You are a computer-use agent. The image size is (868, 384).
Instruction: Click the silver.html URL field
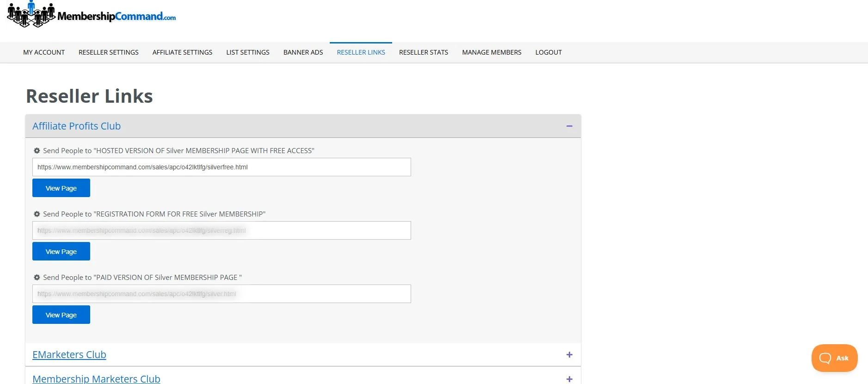click(222, 294)
